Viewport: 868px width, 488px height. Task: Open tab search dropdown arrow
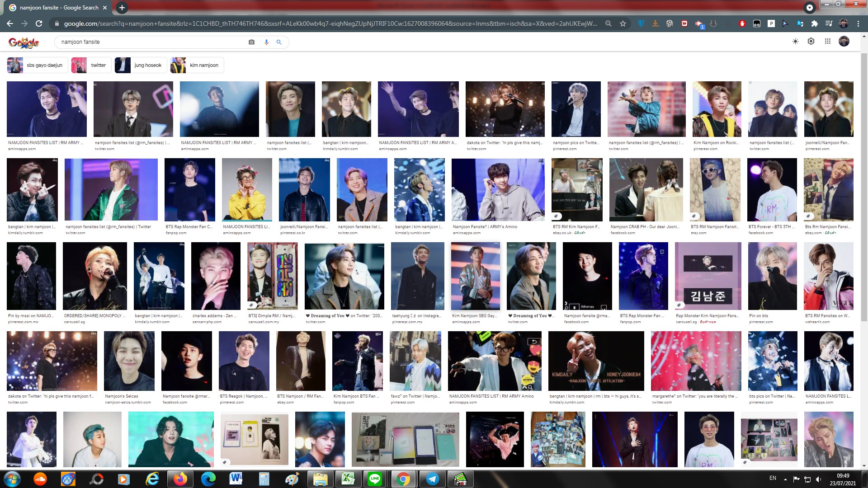810,8
